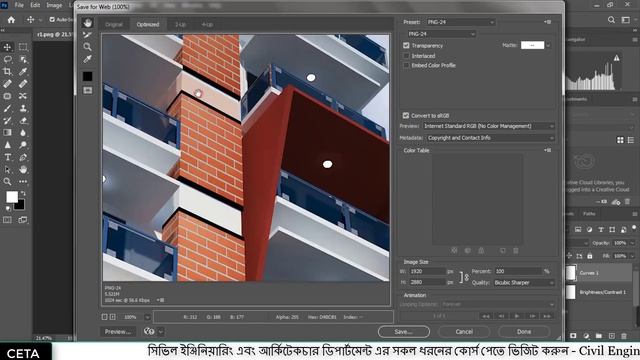Select the Clone Stamp tool
The width and height of the screenshot is (640, 360).
tap(23, 109)
